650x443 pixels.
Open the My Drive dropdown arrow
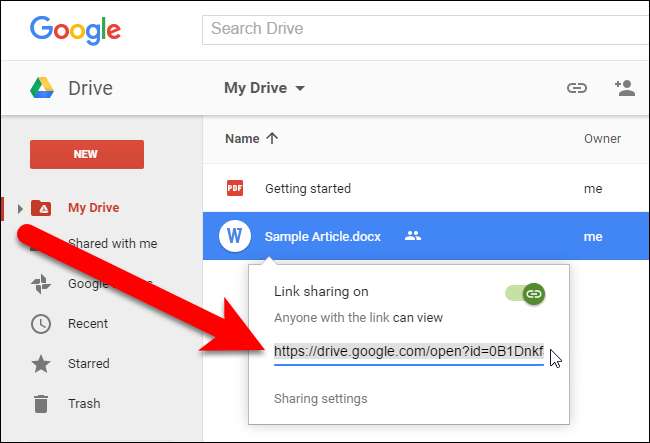(300, 88)
